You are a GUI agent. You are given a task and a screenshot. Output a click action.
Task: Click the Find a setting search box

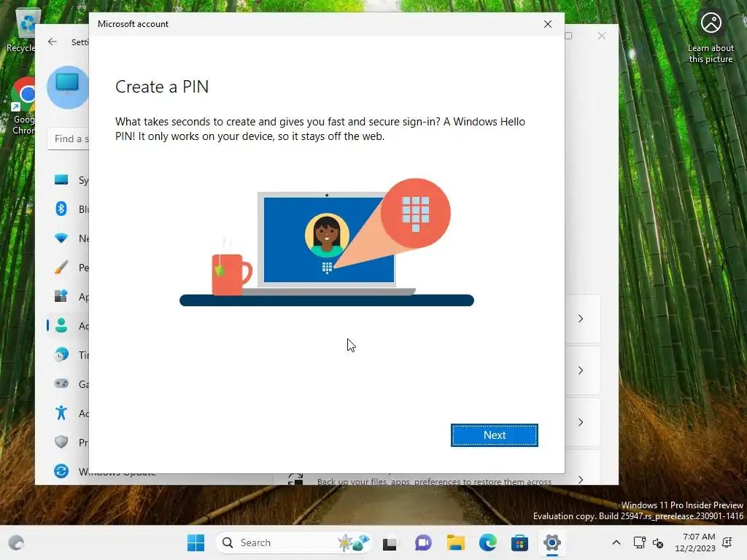click(x=68, y=139)
